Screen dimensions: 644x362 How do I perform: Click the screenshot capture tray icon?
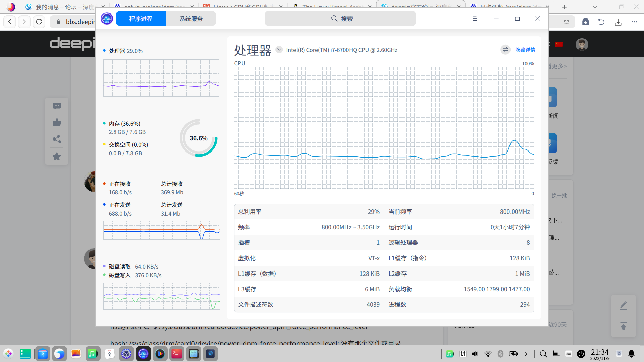coord(556,354)
